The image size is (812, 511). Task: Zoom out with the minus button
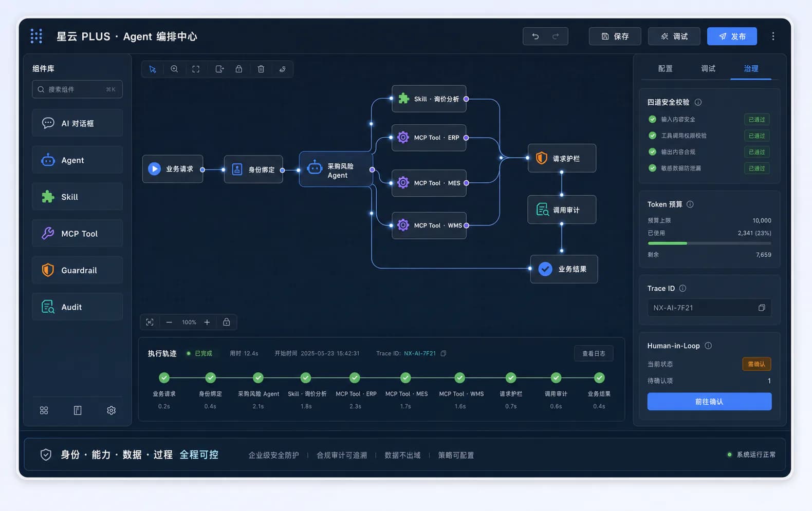point(169,322)
